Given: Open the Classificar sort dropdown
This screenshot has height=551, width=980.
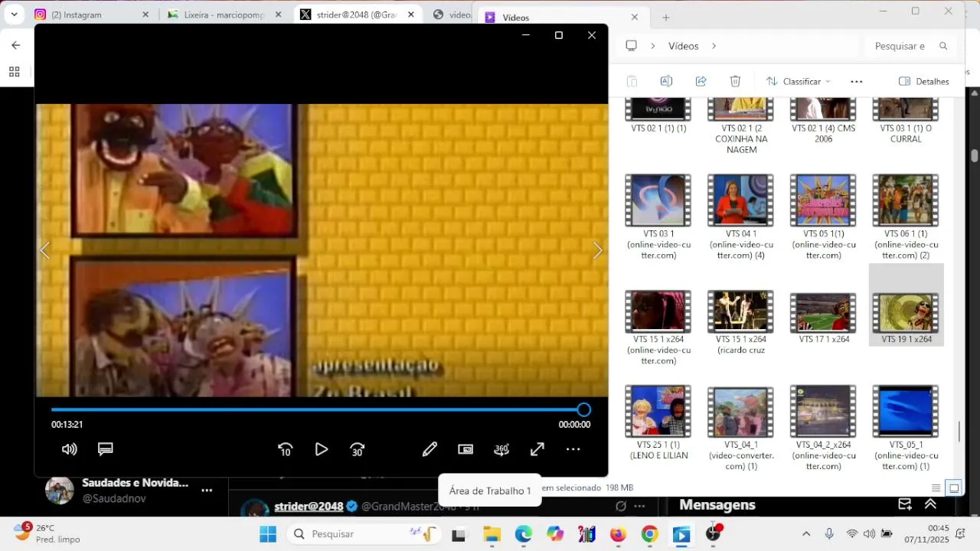Looking at the screenshot, I should coord(799,81).
